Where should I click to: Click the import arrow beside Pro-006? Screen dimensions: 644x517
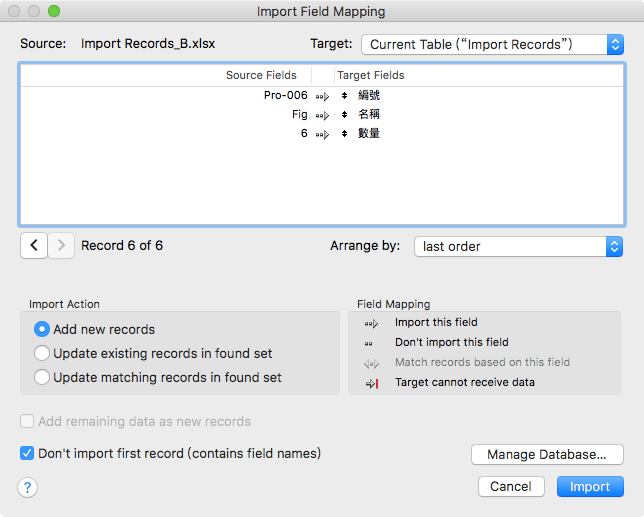click(321, 96)
